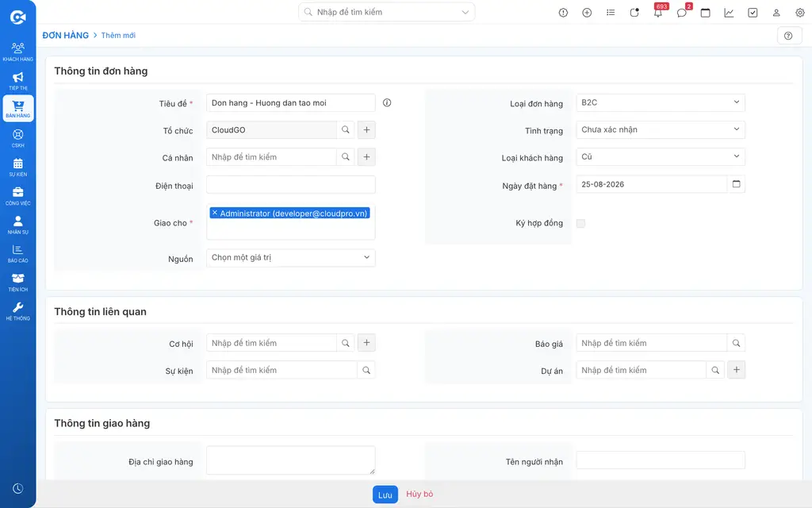Click the global search input box
This screenshot has height=508, width=812.
coord(386,12)
